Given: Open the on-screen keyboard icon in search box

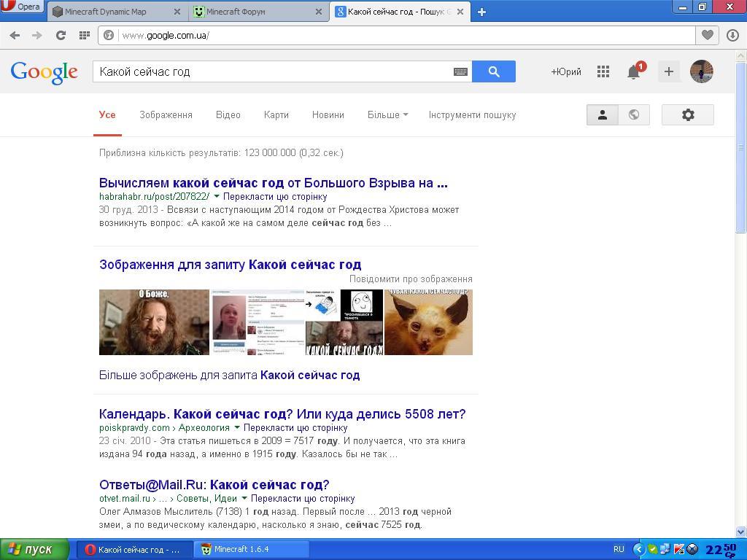Looking at the screenshot, I should point(460,72).
